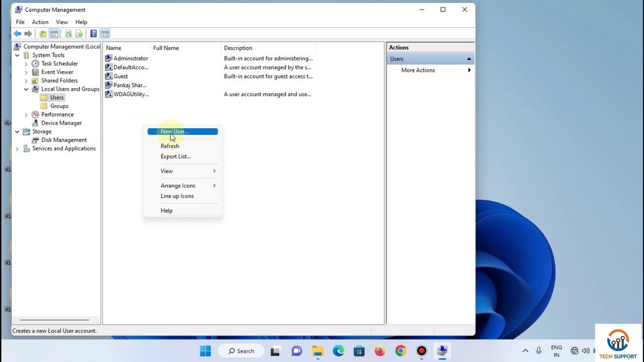Collapse the Local Users and Groups node

point(26,89)
